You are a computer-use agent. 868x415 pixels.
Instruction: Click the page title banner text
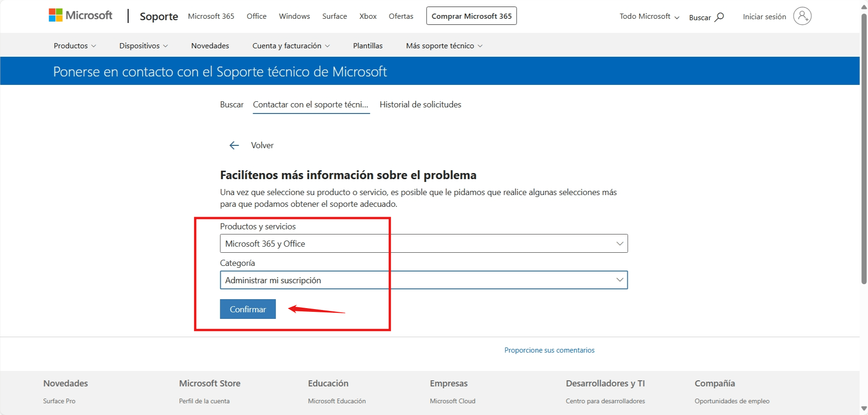click(x=220, y=72)
